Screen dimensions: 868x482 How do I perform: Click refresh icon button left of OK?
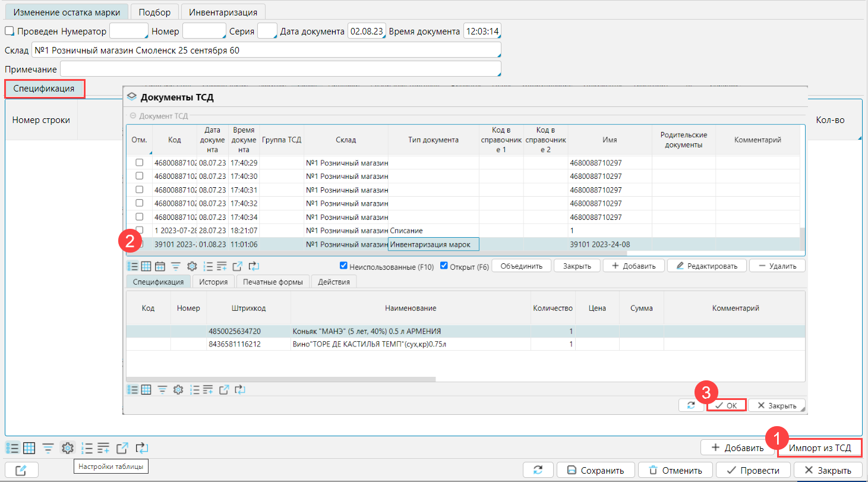pos(691,405)
